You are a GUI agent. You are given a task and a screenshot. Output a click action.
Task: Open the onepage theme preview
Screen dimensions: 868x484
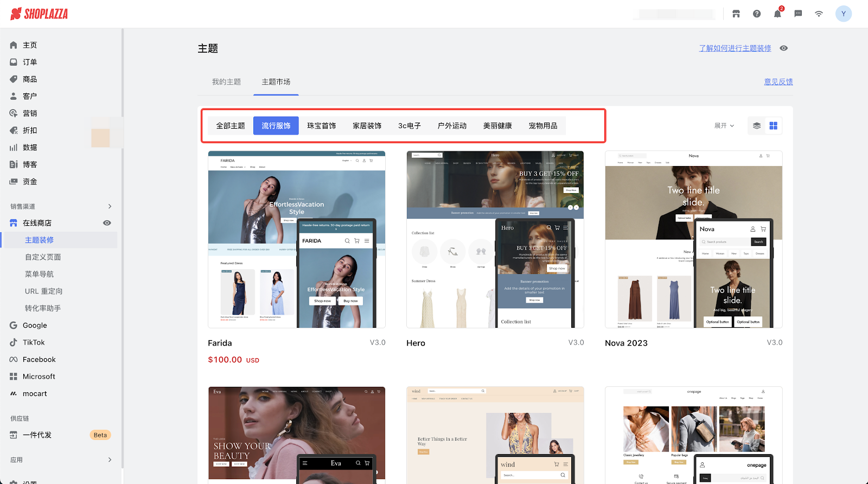tap(694, 435)
